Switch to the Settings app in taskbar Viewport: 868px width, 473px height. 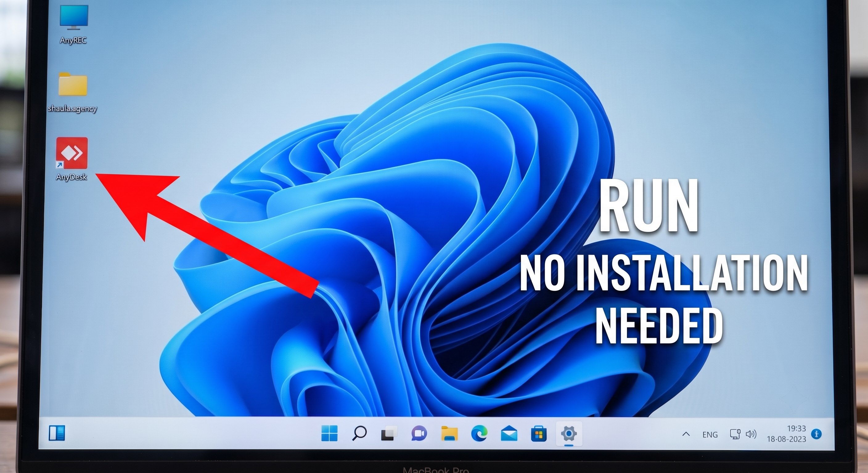(x=569, y=433)
